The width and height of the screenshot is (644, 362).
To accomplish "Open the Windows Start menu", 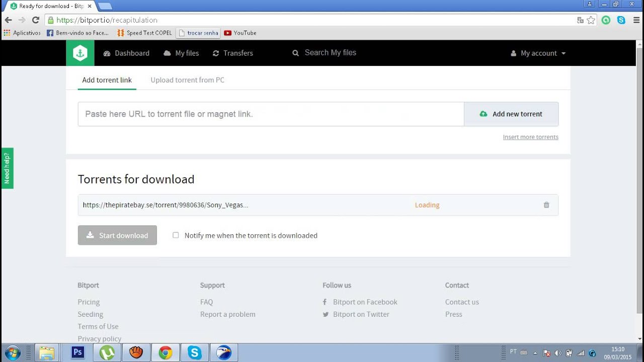I will click(x=12, y=352).
